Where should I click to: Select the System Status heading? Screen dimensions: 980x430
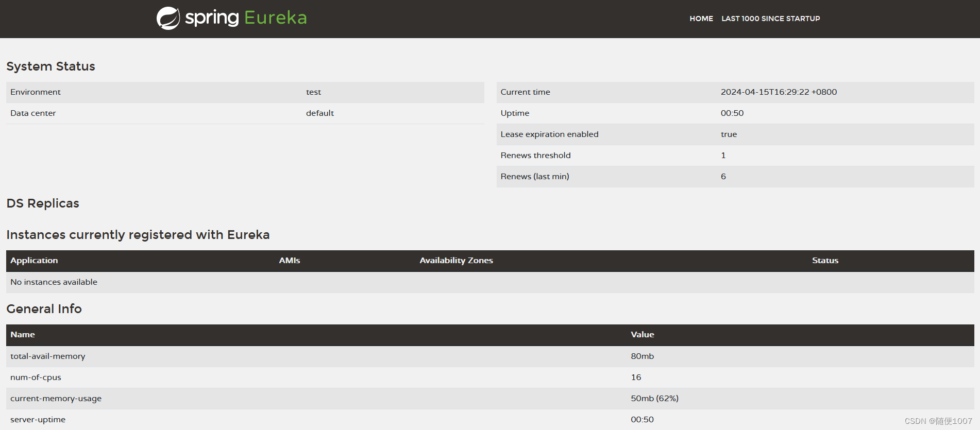(x=50, y=66)
